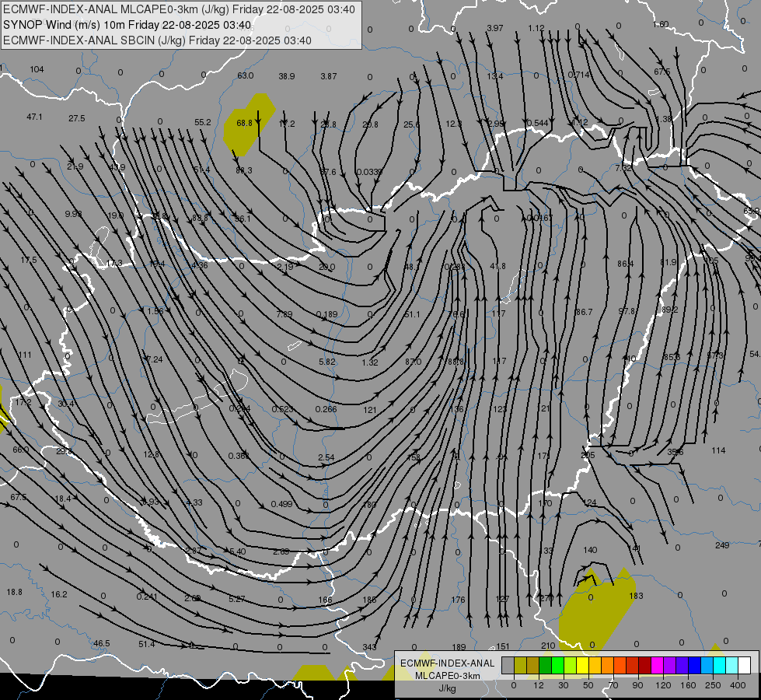
Task: Click the MLCAPE0-3km title line at top
Action: 179,9
